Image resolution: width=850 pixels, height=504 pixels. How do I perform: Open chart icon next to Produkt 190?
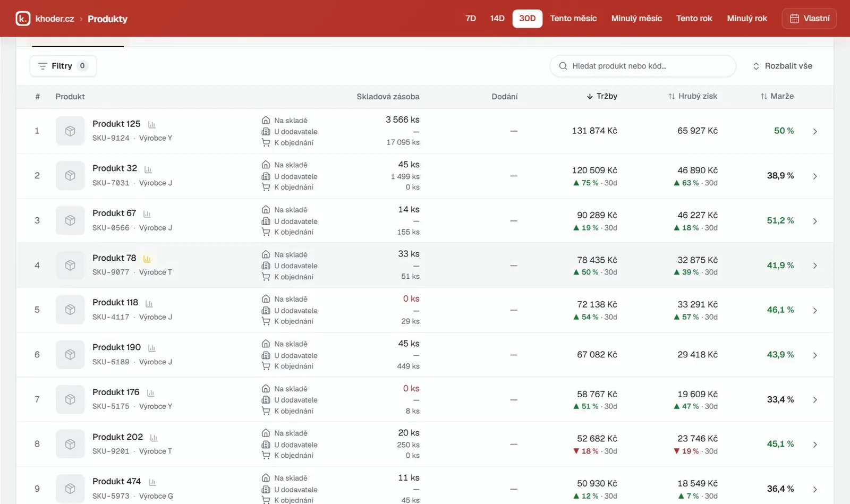coord(152,348)
